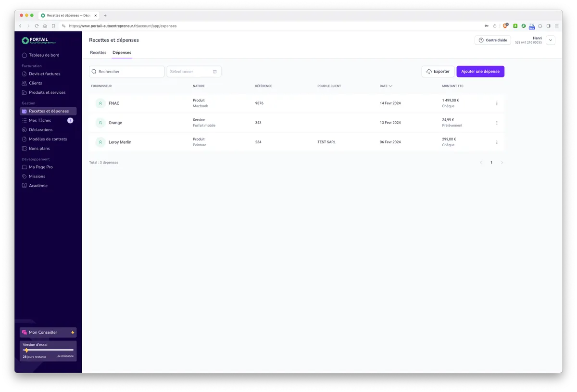The height and width of the screenshot is (392, 577).
Task: Click the reference 343 cell
Action: click(x=258, y=123)
